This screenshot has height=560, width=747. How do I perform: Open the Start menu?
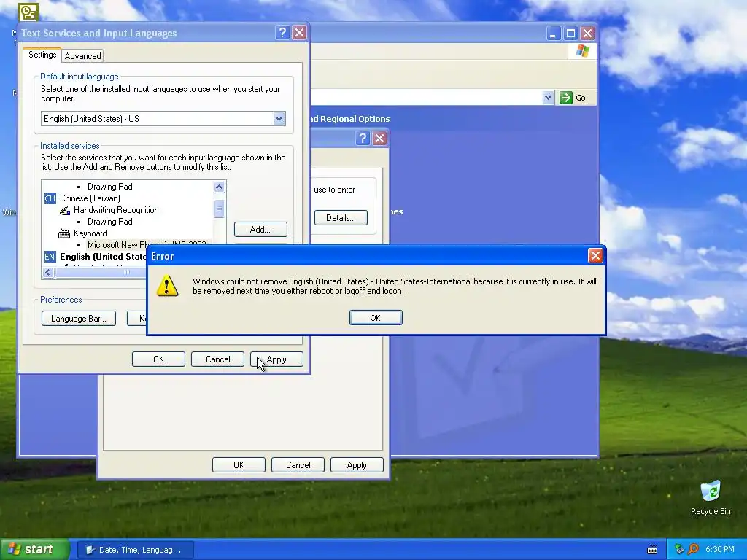(34, 550)
